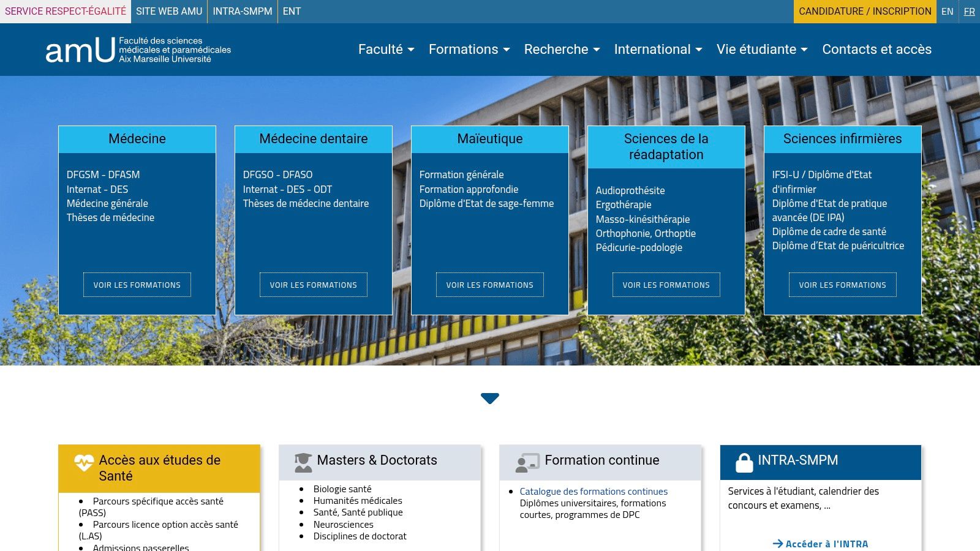Open the International dropdown menu

(x=658, y=50)
